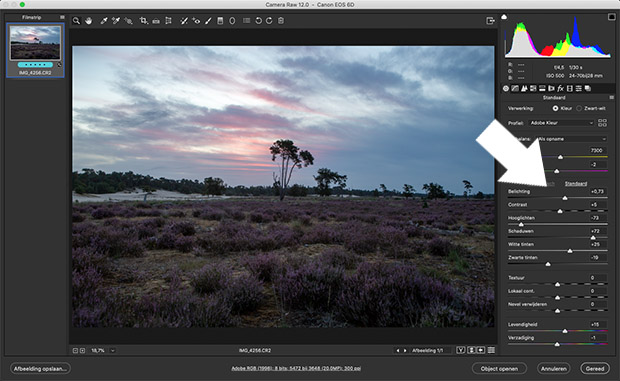Screen dimensions: 620x381
Task: Swap before and after settings icon
Action: pyautogui.click(x=471, y=350)
